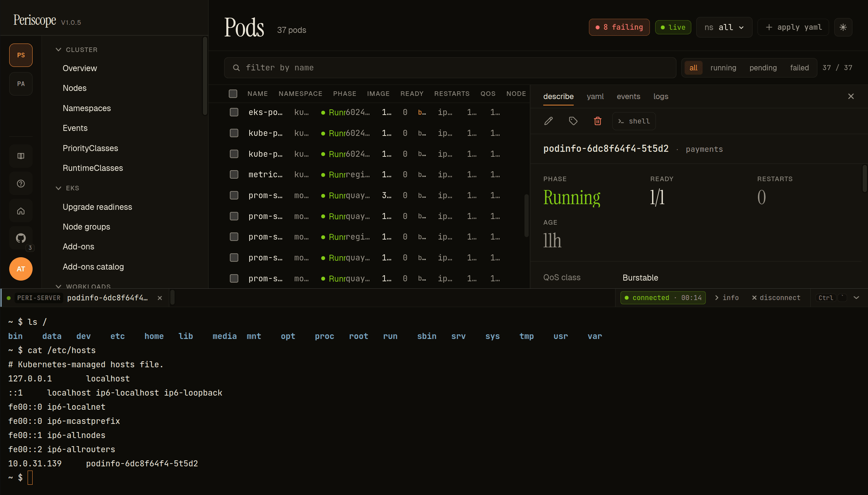Open the help question mark icon
The image size is (868, 495).
(x=21, y=184)
